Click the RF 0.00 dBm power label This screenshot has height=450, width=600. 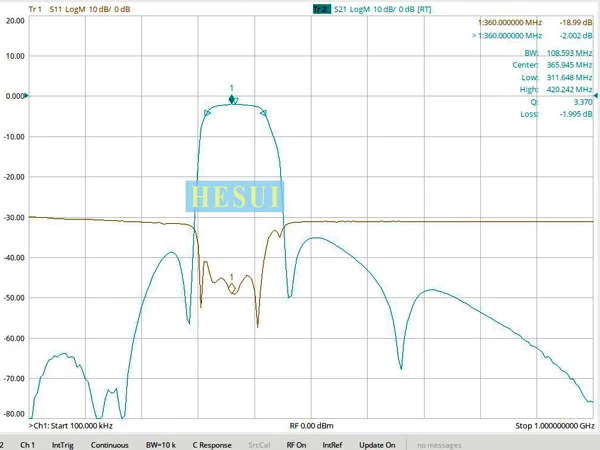[311, 426]
